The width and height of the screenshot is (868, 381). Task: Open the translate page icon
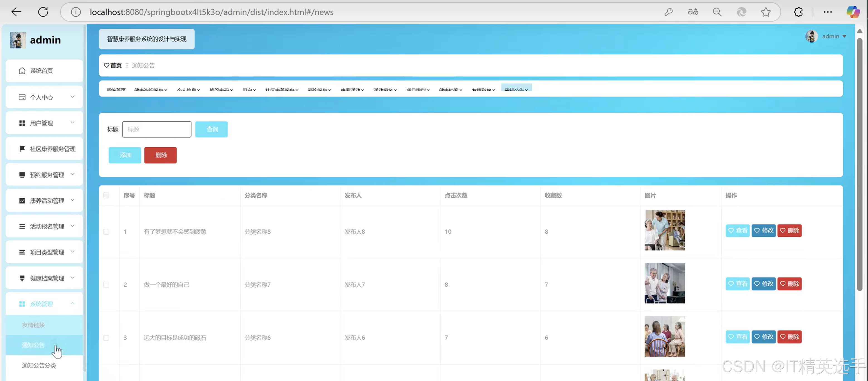(693, 12)
